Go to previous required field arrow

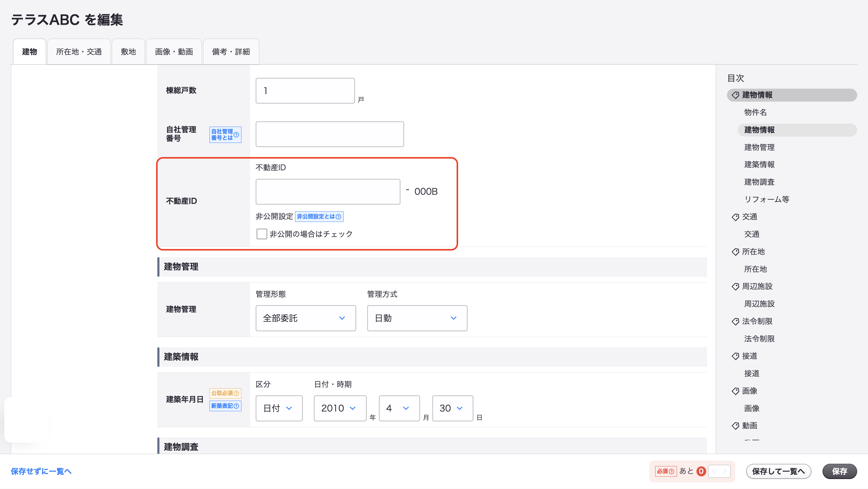714,471
